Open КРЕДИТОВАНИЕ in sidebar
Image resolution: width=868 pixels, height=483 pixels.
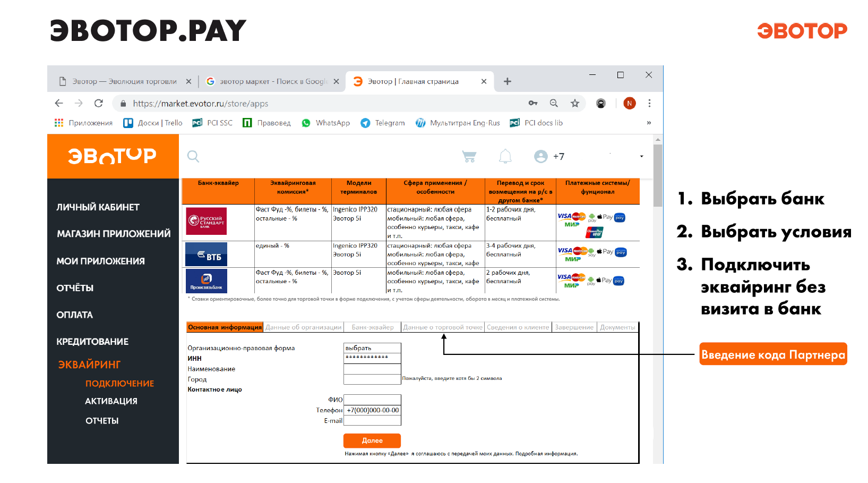coord(92,342)
